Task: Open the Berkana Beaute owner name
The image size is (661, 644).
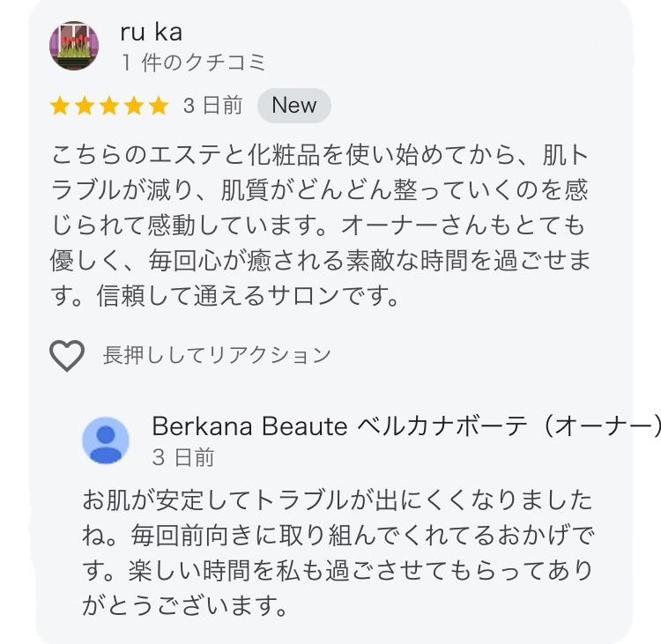Action: (249, 426)
